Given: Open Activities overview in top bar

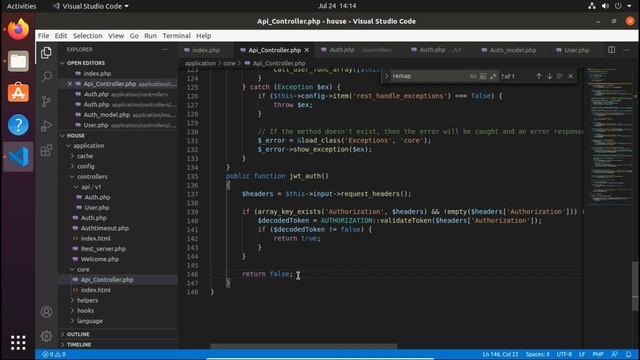Looking at the screenshot, I should 22,6.
